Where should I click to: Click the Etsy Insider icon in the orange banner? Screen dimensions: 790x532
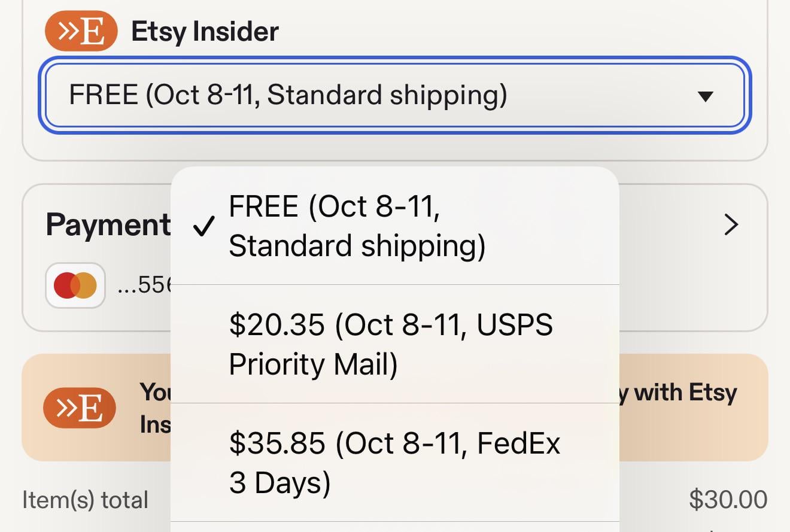pos(80,408)
